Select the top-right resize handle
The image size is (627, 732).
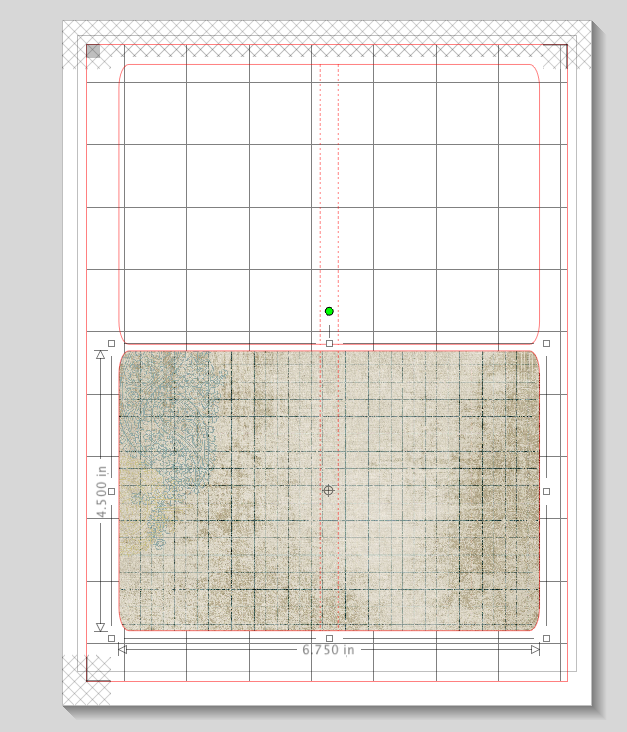pyautogui.click(x=547, y=344)
